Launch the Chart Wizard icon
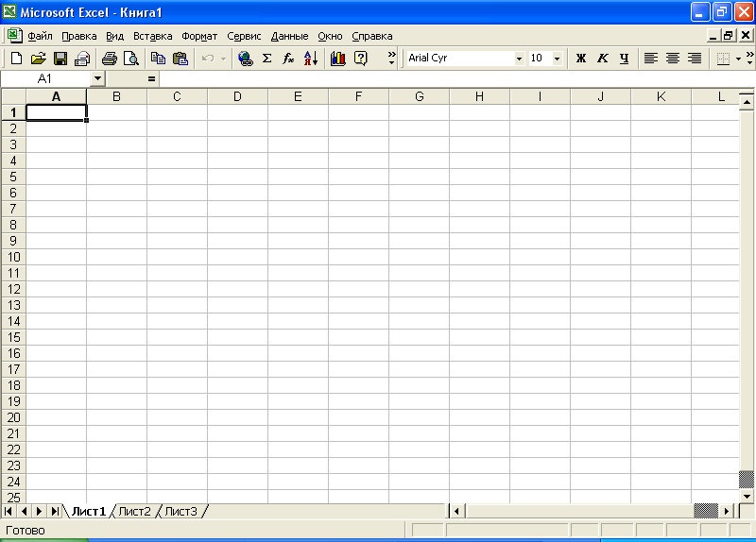The width and height of the screenshot is (756, 542). pyautogui.click(x=338, y=59)
